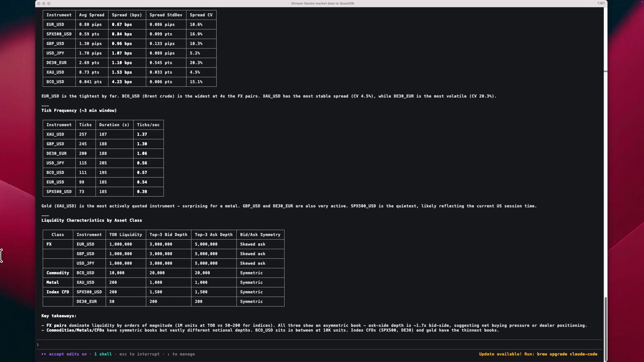
Task: Click the '⌥⌘1' shortcut label in title bar
Action: click(x=601, y=3)
